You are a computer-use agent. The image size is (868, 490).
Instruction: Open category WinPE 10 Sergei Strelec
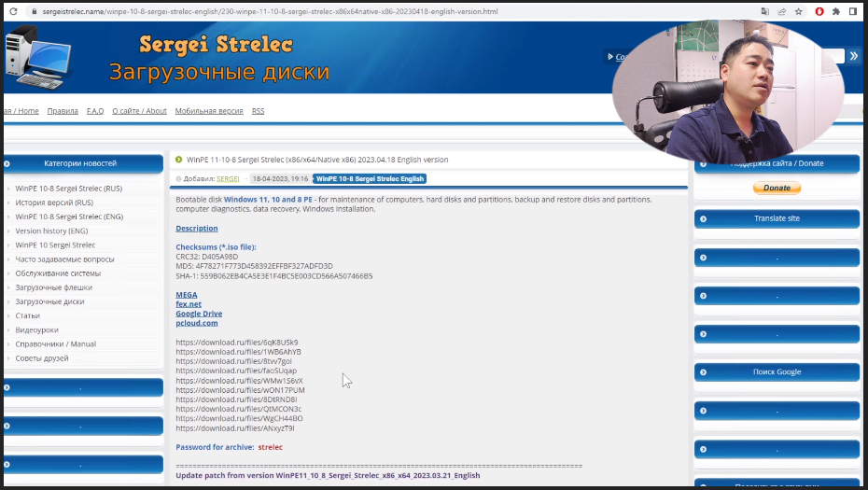point(55,245)
